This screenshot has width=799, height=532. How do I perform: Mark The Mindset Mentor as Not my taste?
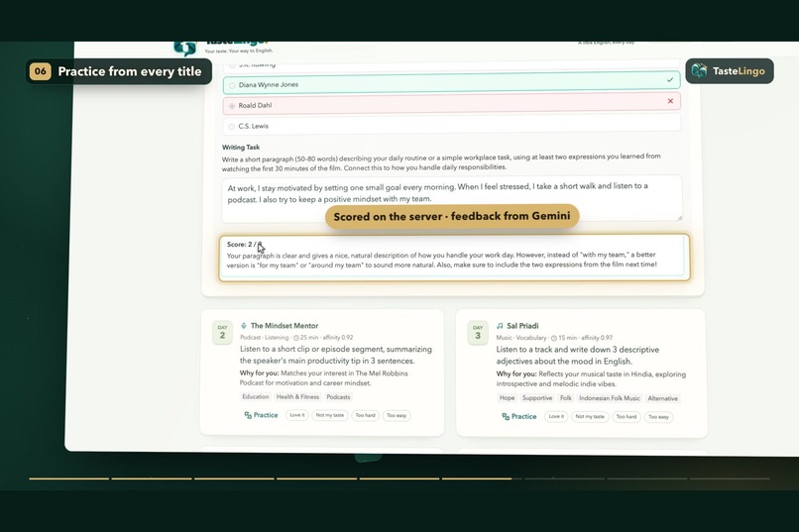[330, 415]
